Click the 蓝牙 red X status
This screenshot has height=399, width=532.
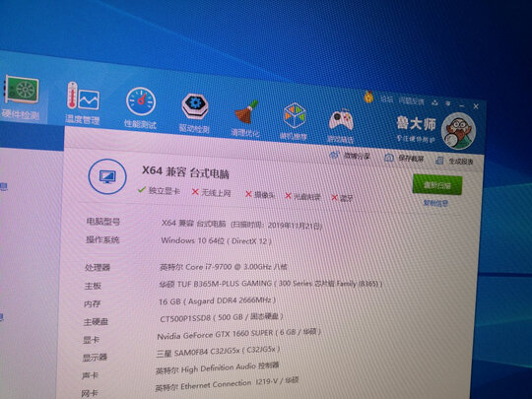[342, 198]
